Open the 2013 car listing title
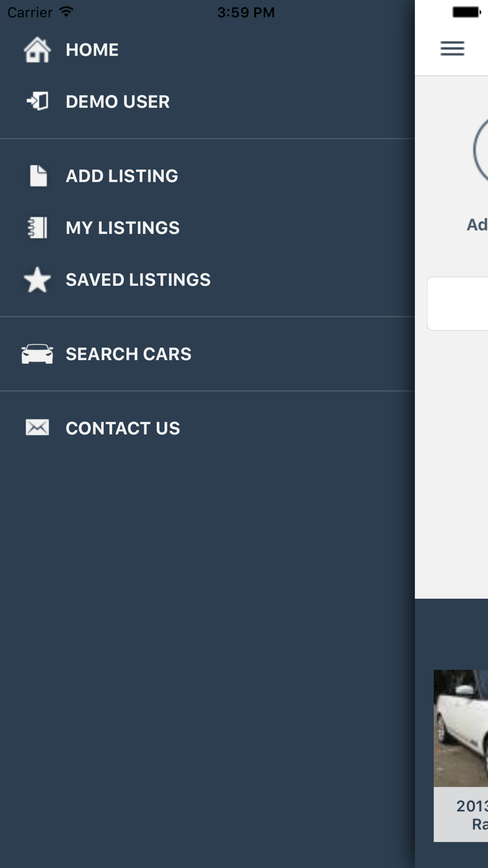488x868 pixels. [x=471, y=814]
